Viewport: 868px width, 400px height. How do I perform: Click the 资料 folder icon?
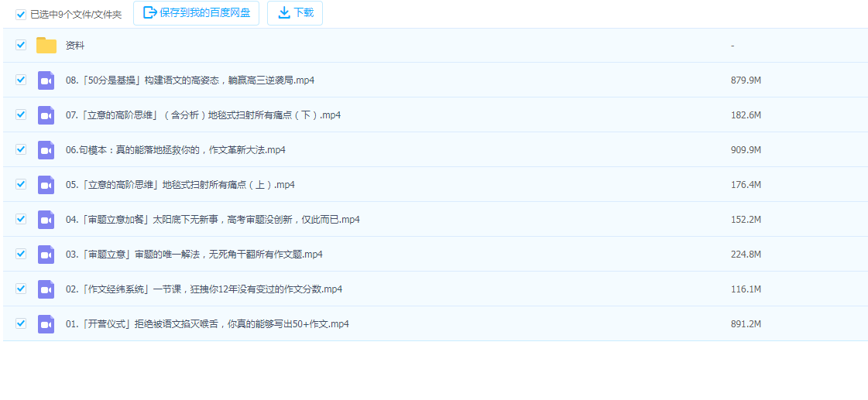pyautogui.click(x=46, y=46)
